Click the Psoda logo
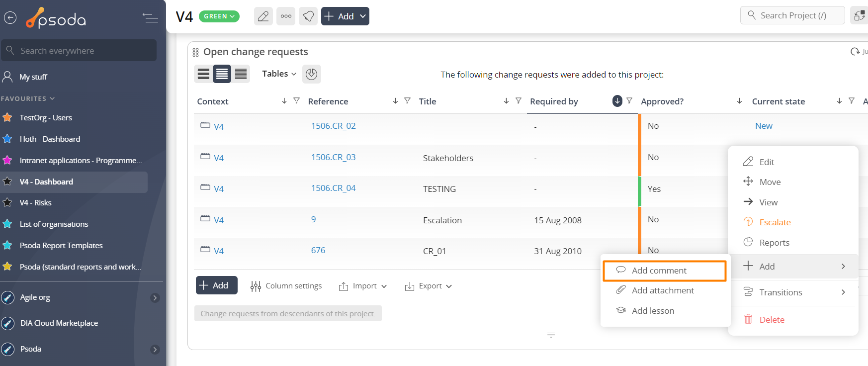The height and width of the screenshot is (366, 868). coord(56,18)
